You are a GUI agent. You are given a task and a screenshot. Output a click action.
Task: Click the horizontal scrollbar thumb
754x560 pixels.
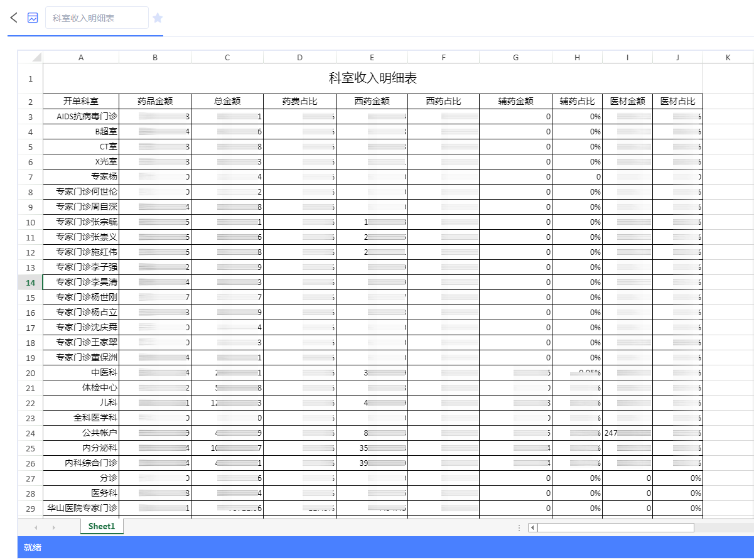615,527
